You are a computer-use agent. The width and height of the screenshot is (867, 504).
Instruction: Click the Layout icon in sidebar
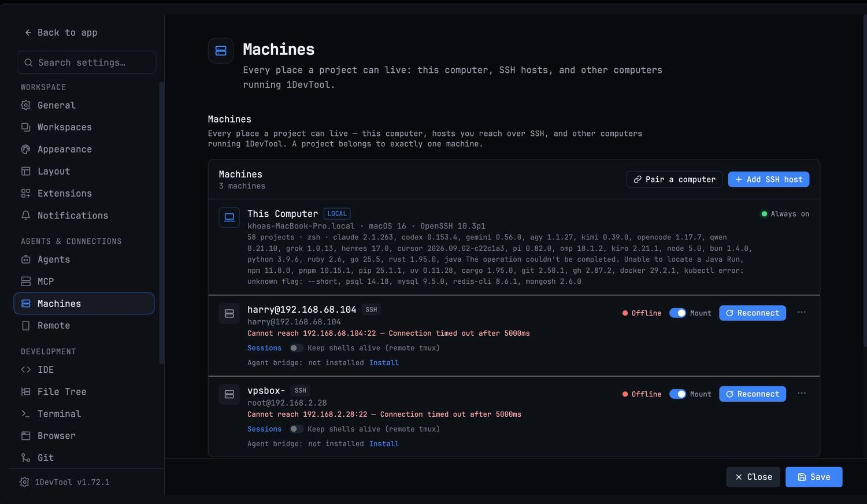click(x=25, y=171)
